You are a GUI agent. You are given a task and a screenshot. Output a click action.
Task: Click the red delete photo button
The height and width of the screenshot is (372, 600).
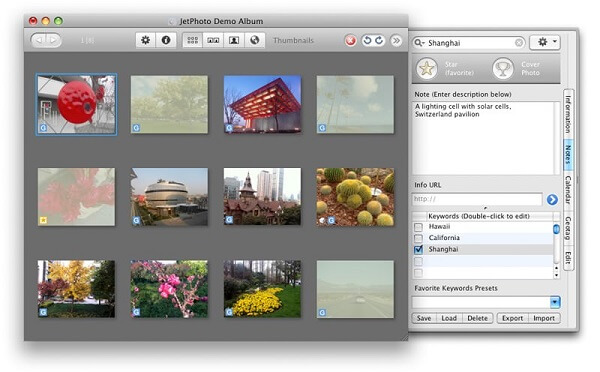pos(350,40)
